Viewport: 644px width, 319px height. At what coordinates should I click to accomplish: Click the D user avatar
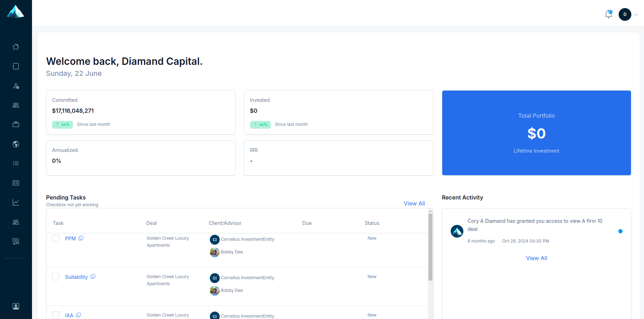point(625,14)
